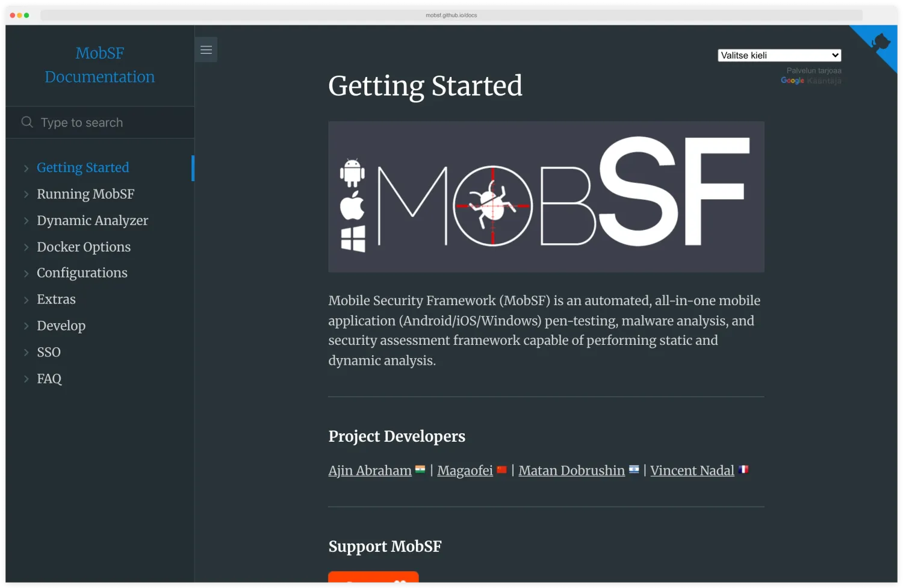The image size is (903, 588).
Task: Click the search magnifier icon
Action: [x=27, y=122]
